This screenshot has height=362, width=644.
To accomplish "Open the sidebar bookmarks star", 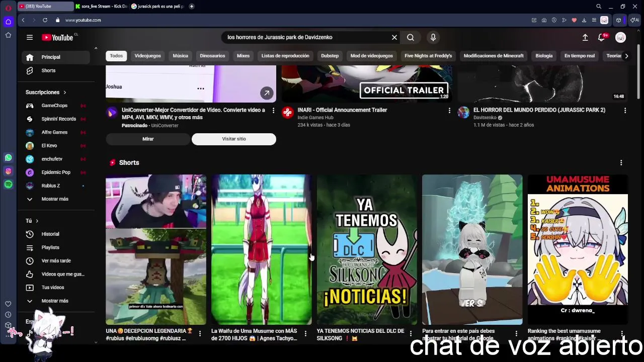I will 8,35.
